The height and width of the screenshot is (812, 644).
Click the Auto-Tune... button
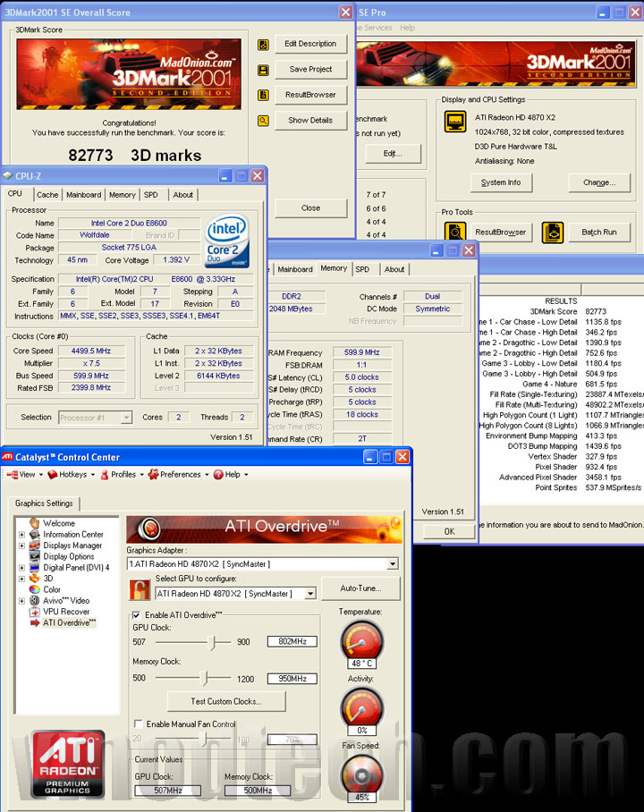(360, 588)
